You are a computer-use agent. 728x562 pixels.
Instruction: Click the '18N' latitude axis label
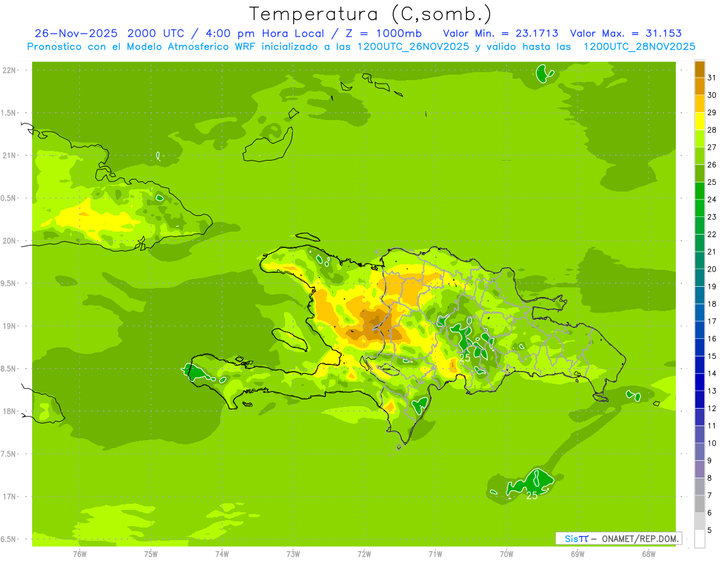[x=9, y=411]
